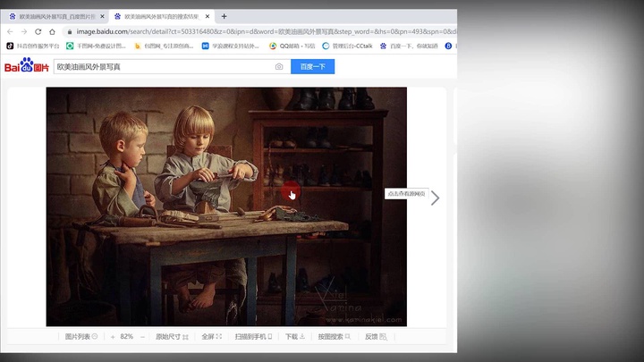Click the browser back arrow
Viewport: 644px width, 362px height.
click(x=11, y=31)
